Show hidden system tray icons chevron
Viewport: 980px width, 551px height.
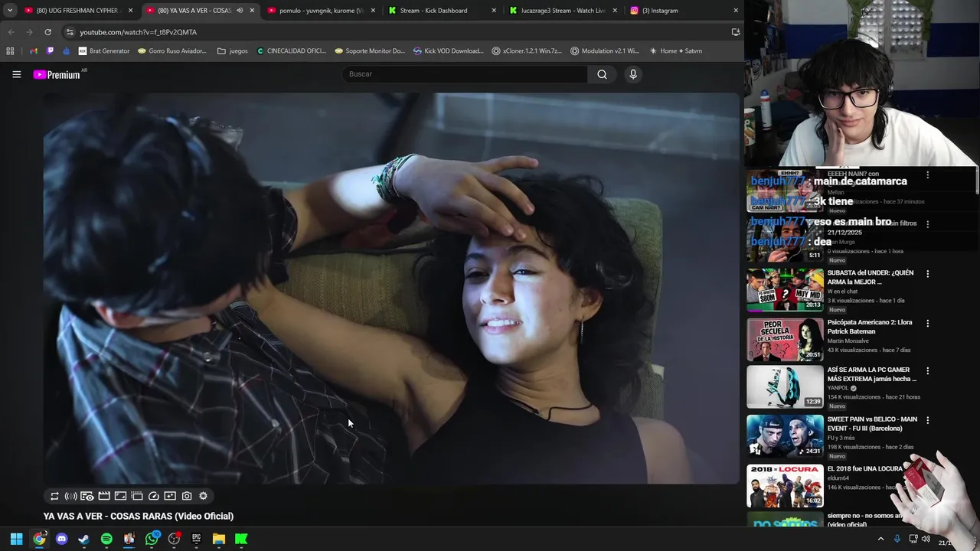(x=880, y=539)
